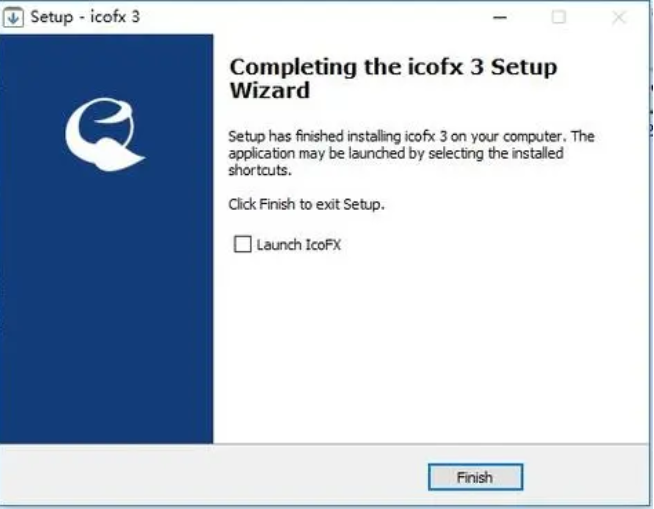
Task: Click the 'Setup - icofx 3' title text
Action: point(85,17)
